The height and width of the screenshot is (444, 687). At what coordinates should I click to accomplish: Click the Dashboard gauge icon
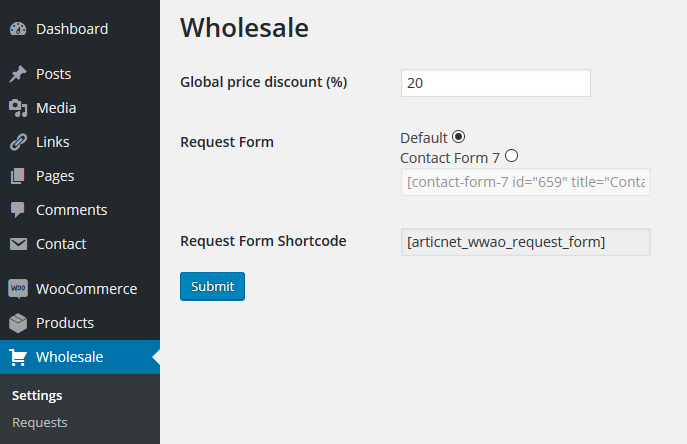tap(18, 29)
